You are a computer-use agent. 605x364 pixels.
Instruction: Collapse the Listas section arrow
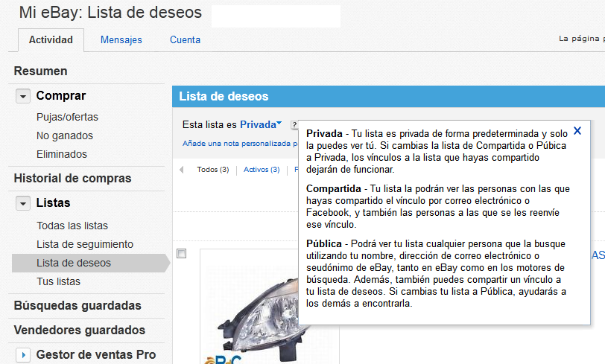(23, 203)
